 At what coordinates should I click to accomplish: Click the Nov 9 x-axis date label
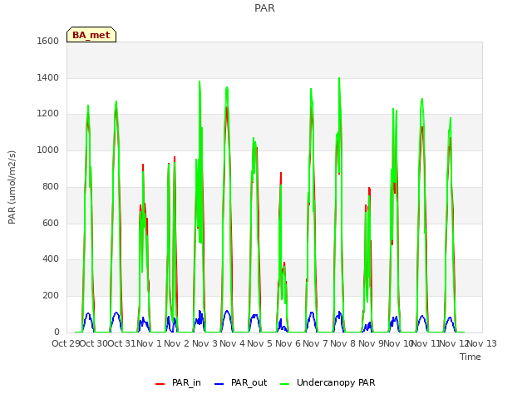tap(370, 343)
